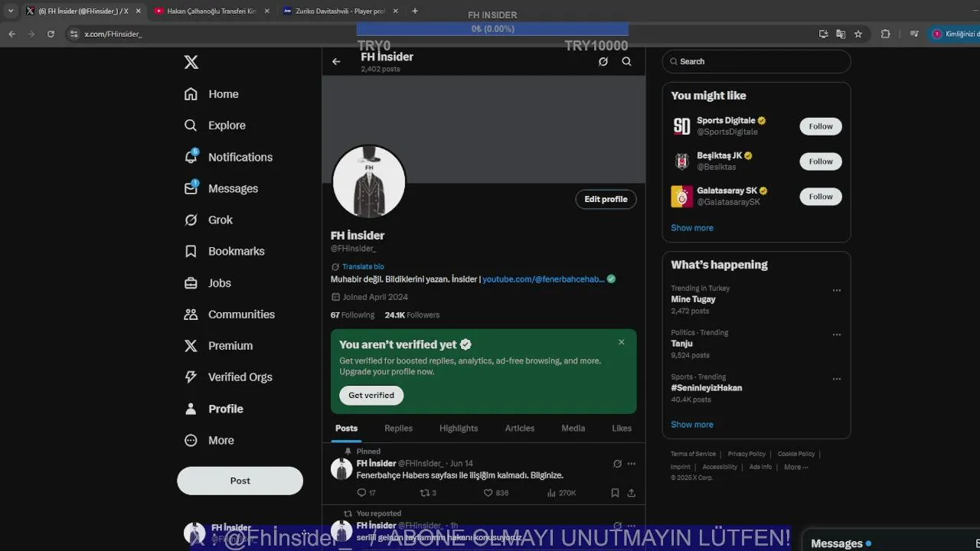The width and height of the screenshot is (980, 551).
Task: Open the Terms of Service link
Action: (693, 454)
